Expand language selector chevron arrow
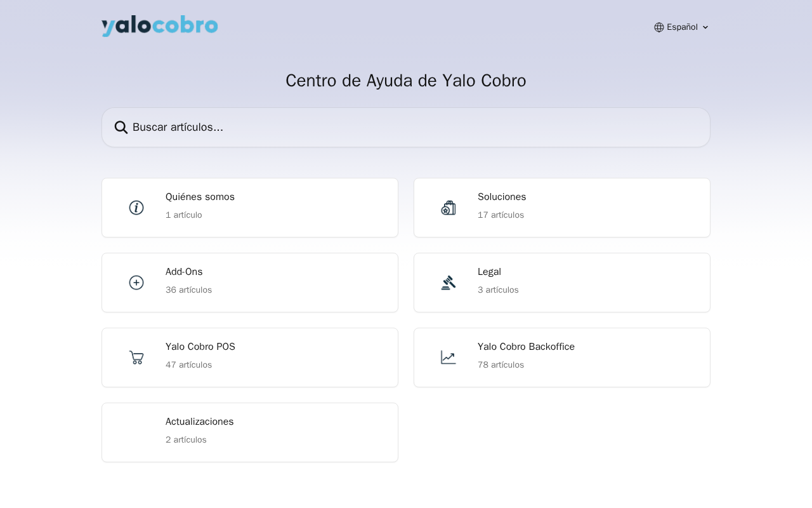The height and width of the screenshot is (508, 812). (x=705, y=27)
